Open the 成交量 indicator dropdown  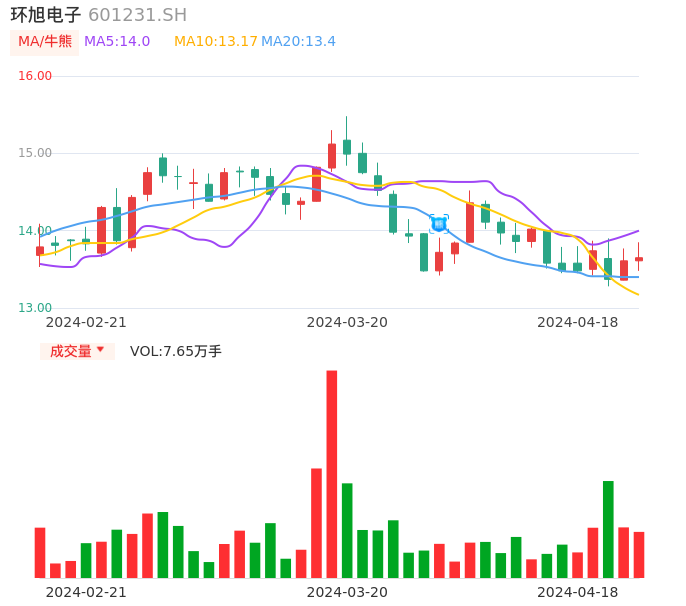tap(71, 351)
